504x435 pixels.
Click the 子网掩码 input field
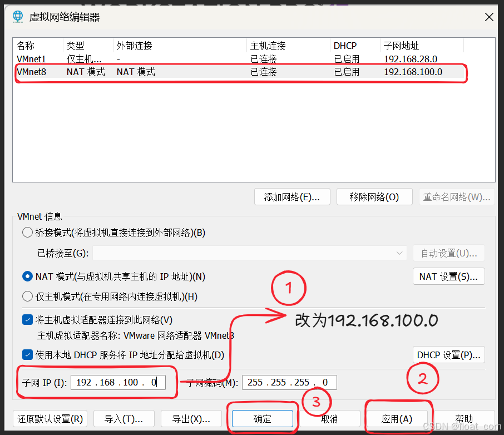click(x=289, y=382)
